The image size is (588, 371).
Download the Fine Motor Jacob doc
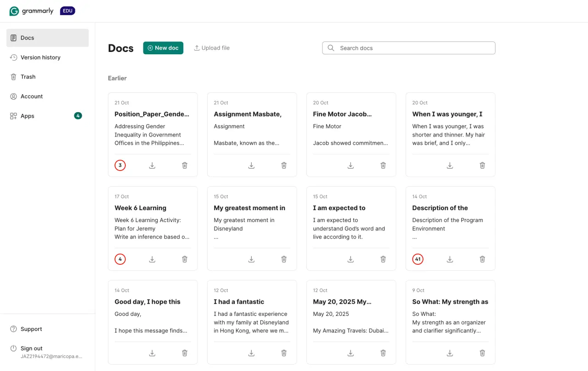pos(351,166)
